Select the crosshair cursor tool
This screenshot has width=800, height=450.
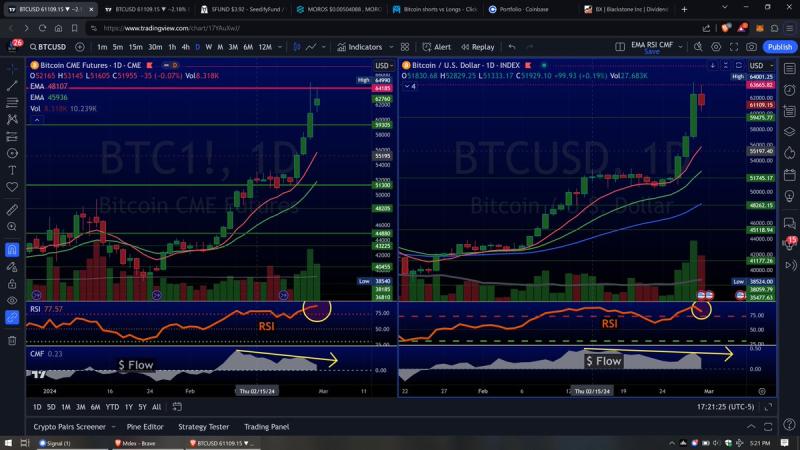tap(12, 68)
